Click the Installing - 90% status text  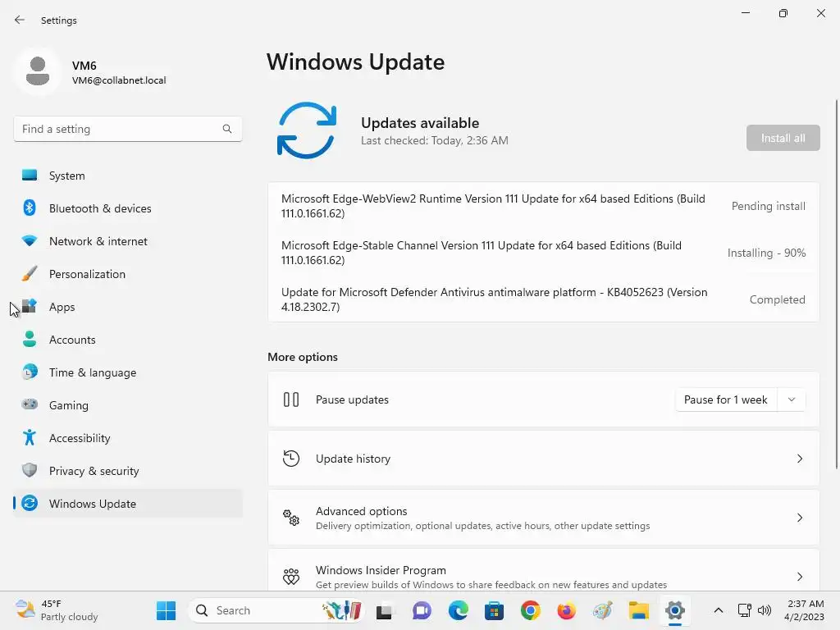[x=766, y=253]
